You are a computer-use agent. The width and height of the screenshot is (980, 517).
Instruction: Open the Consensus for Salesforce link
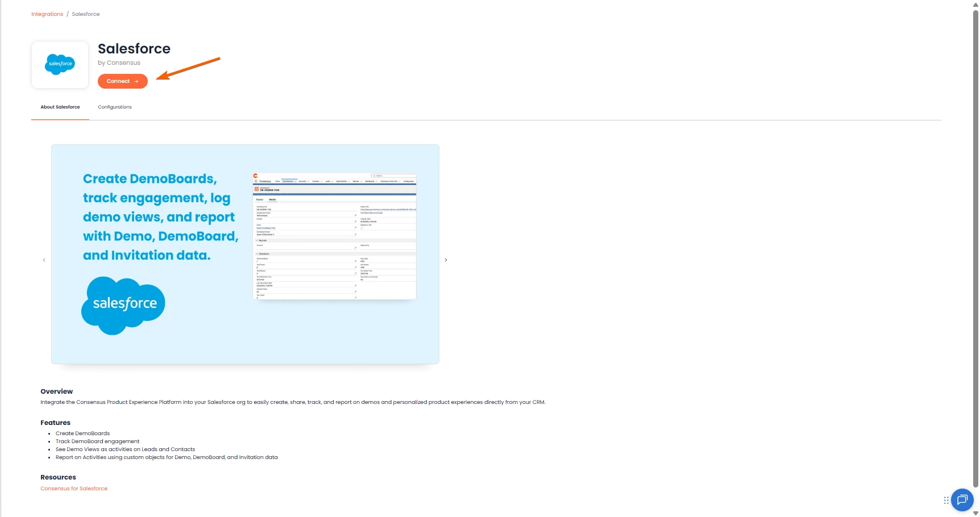(x=74, y=489)
